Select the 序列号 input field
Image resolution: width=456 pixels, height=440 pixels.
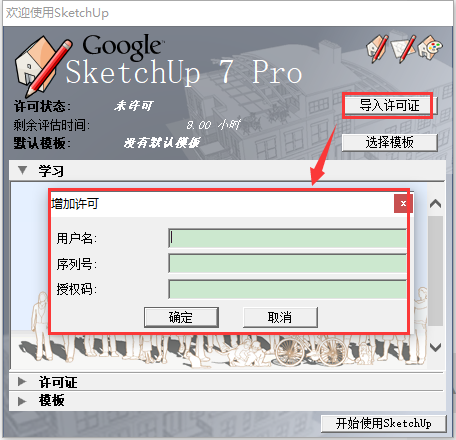pos(287,264)
